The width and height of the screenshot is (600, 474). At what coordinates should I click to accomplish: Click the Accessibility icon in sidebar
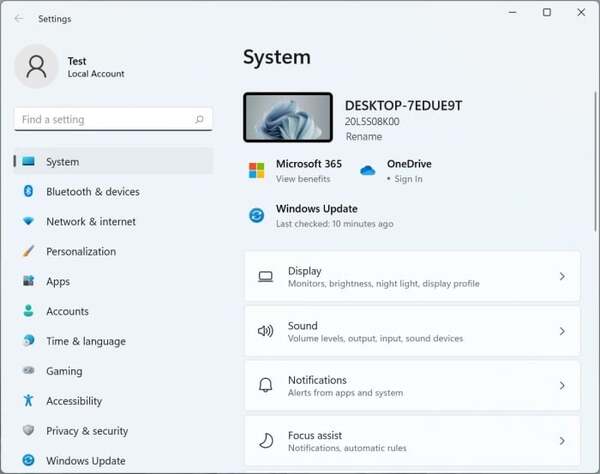click(x=28, y=401)
